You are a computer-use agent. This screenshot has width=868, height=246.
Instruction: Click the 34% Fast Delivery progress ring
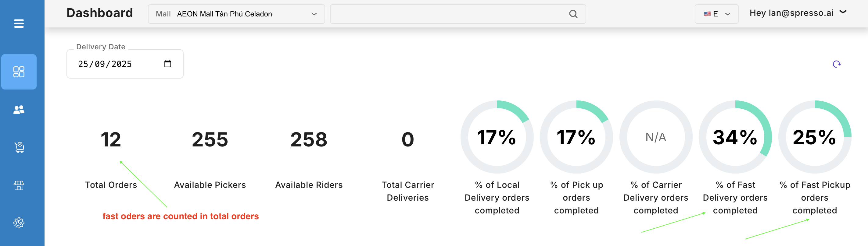[x=735, y=137]
